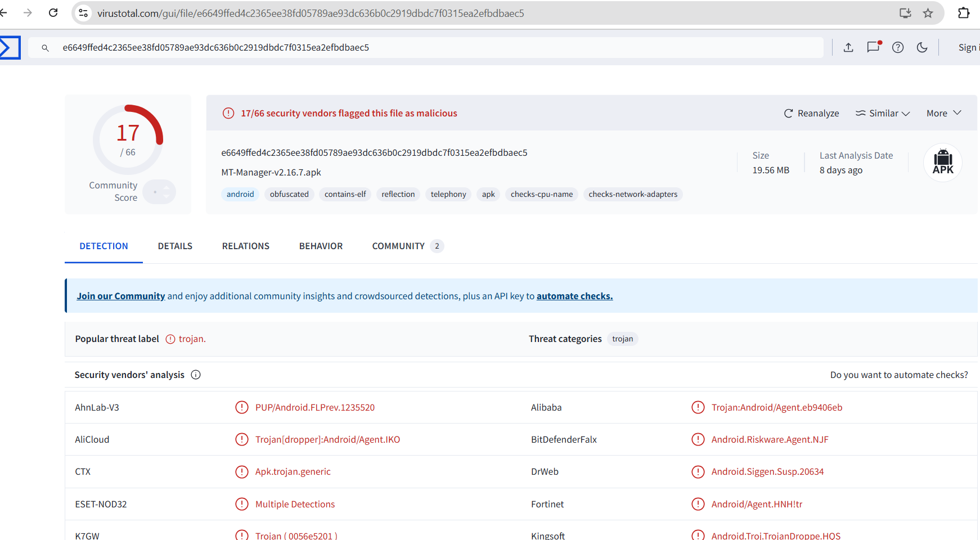Click the file hash text in summary

(374, 152)
